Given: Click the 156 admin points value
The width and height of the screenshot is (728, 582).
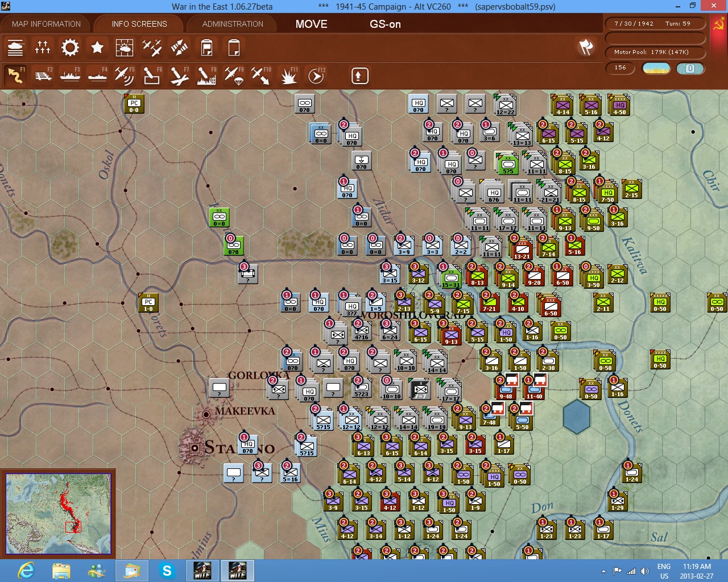Looking at the screenshot, I should click(x=621, y=68).
